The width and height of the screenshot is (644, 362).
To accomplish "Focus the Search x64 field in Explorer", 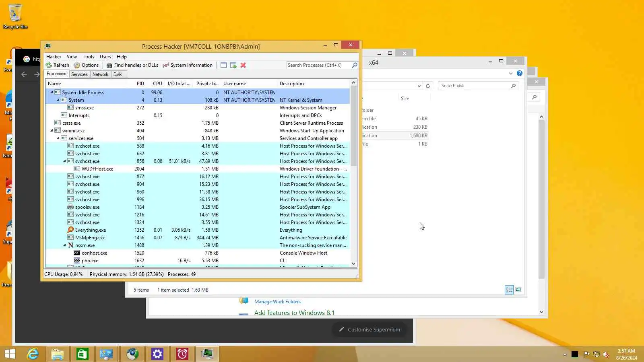I will tap(474, 86).
